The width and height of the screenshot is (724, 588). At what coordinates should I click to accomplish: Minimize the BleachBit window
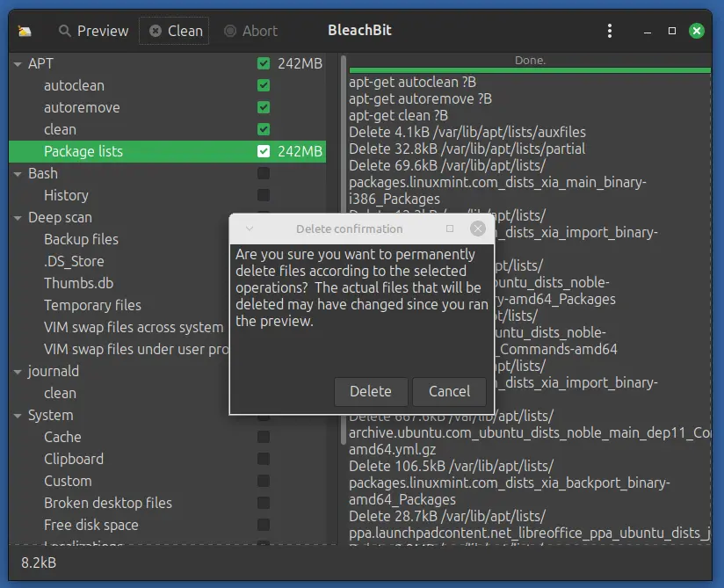pos(647,31)
